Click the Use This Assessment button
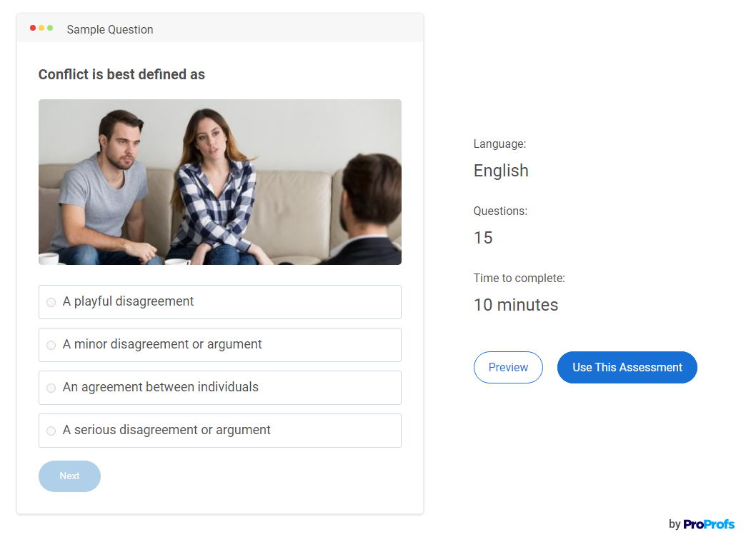Screen dimensions: 756x542 pyautogui.click(x=627, y=367)
